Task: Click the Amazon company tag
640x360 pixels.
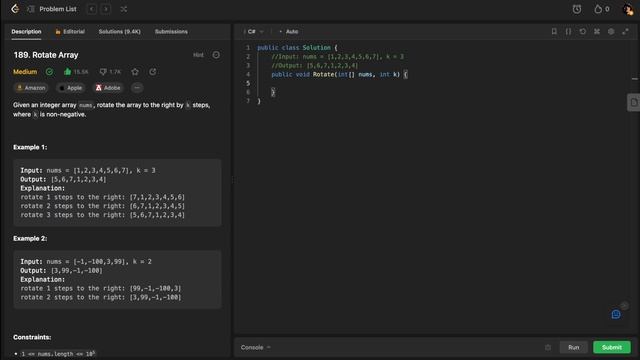Action: coord(31,88)
